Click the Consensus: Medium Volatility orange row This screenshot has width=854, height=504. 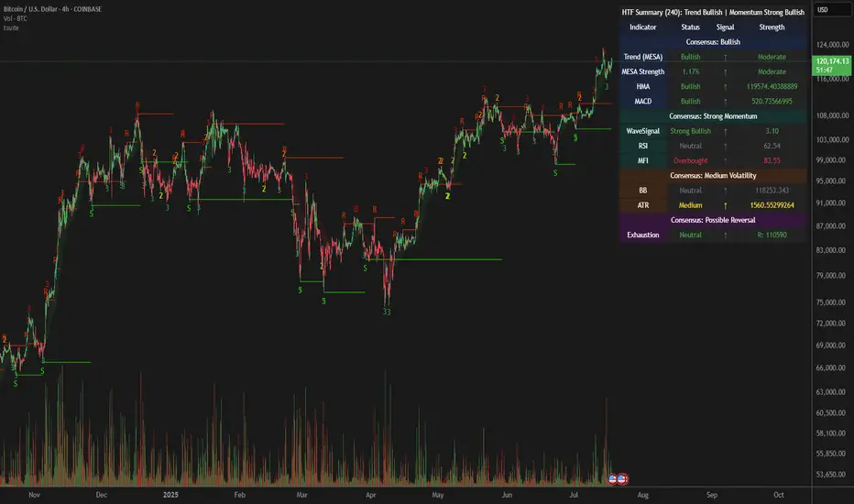pyautogui.click(x=713, y=175)
